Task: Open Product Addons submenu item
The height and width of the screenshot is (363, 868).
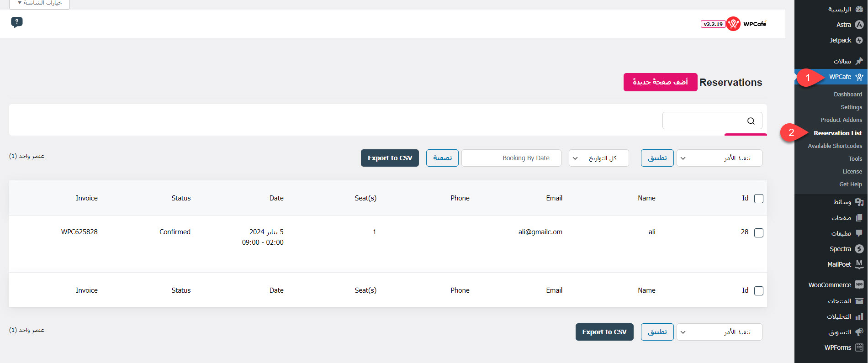Action: point(841,120)
